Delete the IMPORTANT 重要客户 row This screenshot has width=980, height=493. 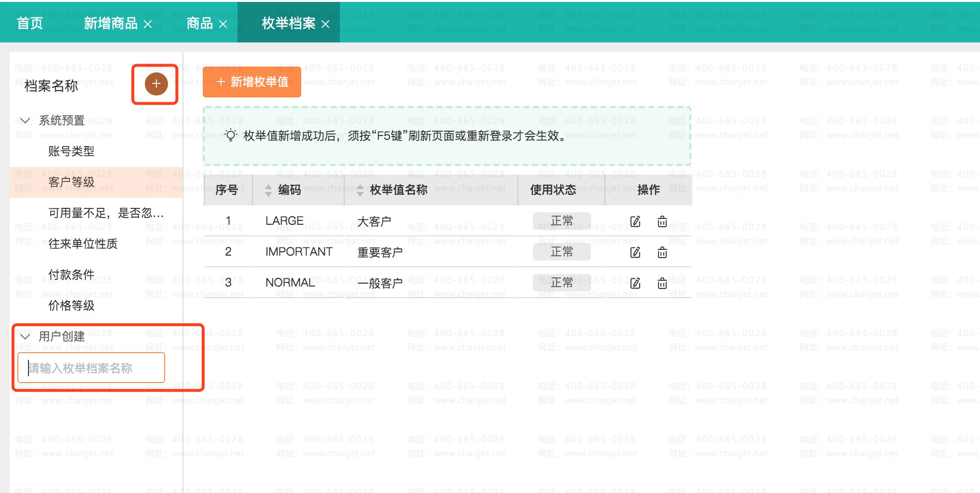pyautogui.click(x=662, y=252)
